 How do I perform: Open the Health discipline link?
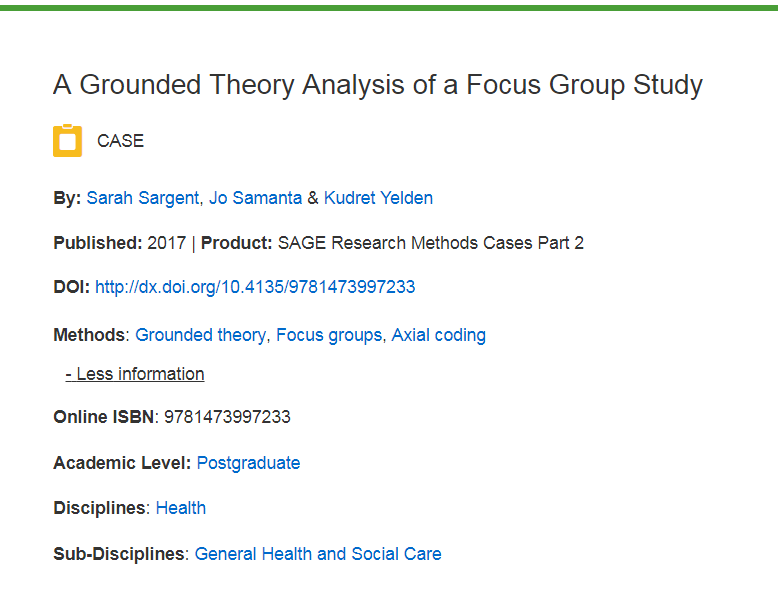coord(181,508)
